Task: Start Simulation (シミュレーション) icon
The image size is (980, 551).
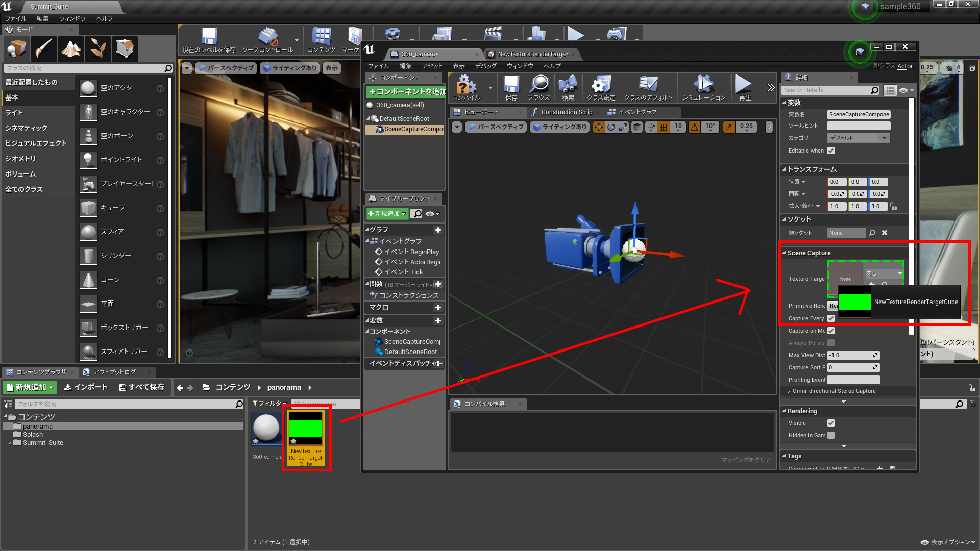Action: [x=703, y=87]
